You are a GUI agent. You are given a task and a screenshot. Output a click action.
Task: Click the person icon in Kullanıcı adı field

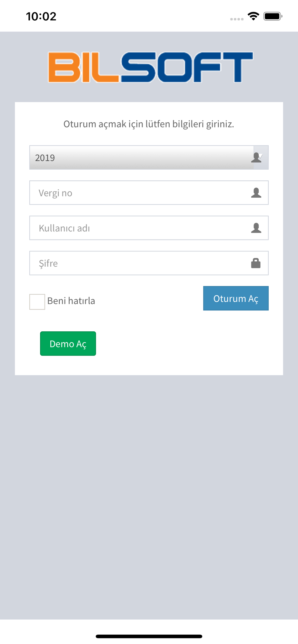(256, 228)
